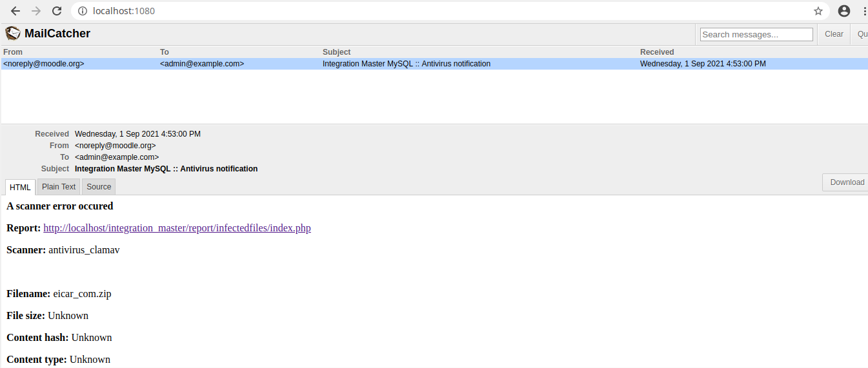Click the File size Unknown line

point(47,316)
